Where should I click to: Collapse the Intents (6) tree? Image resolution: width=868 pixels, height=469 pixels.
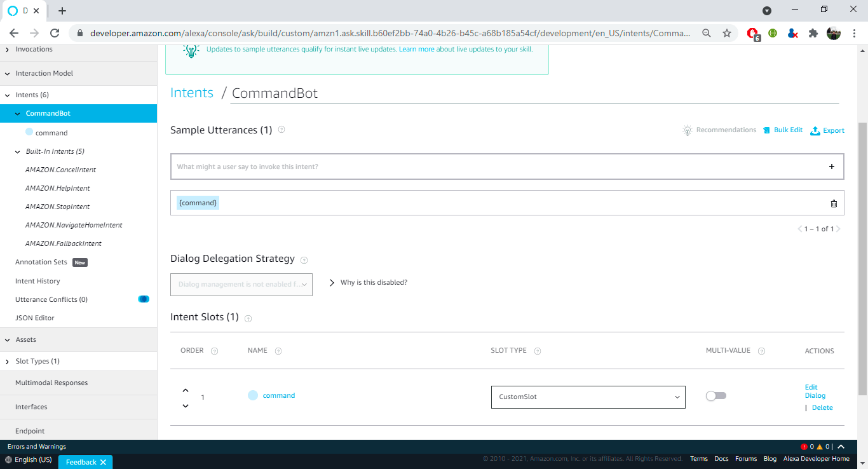7,95
